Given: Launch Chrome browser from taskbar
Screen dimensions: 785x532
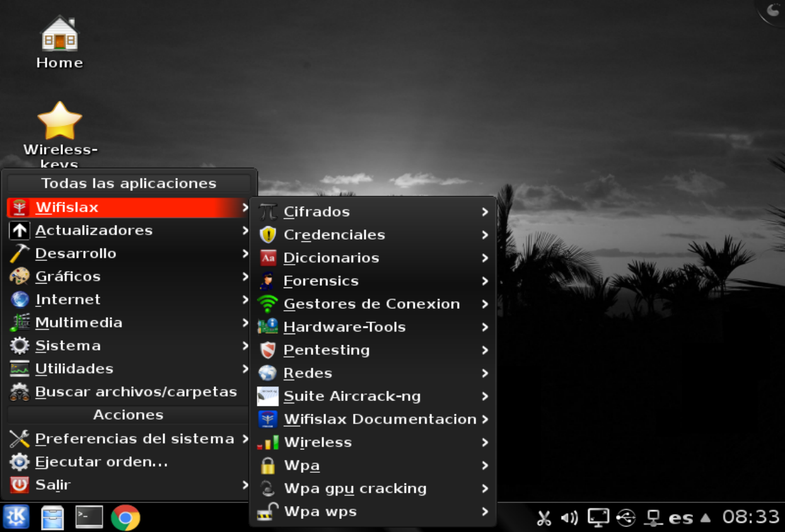Looking at the screenshot, I should (x=125, y=518).
